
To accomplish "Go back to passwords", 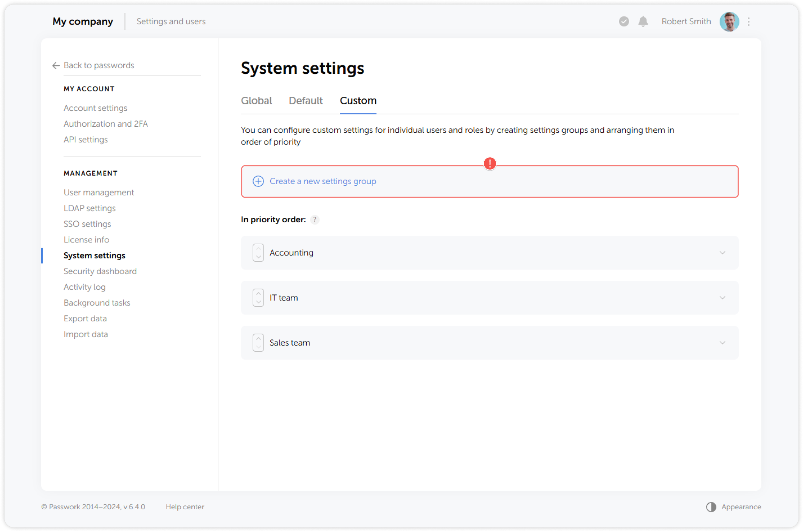I will tap(99, 65).
